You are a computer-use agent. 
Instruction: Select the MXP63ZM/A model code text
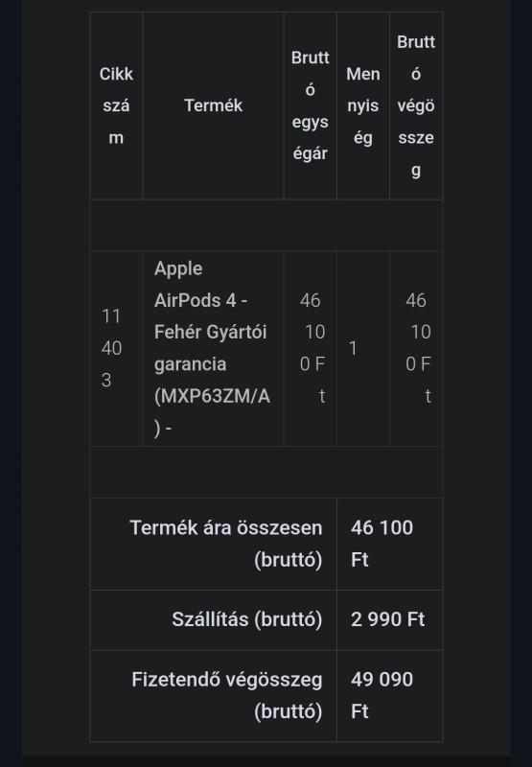click(x=212, y=412)
